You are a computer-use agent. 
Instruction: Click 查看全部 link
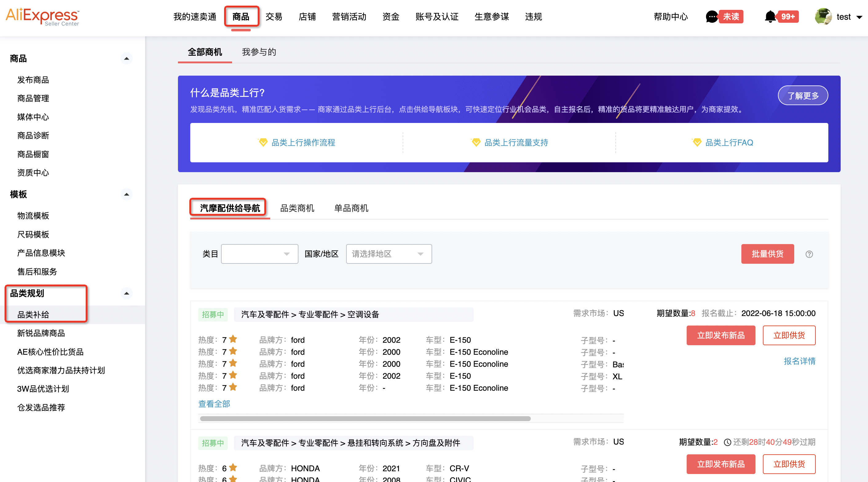point(214,404)
